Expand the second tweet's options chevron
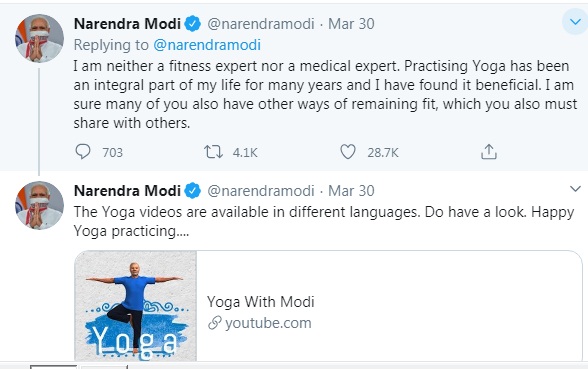588x369 pixels. pos(575,189)
